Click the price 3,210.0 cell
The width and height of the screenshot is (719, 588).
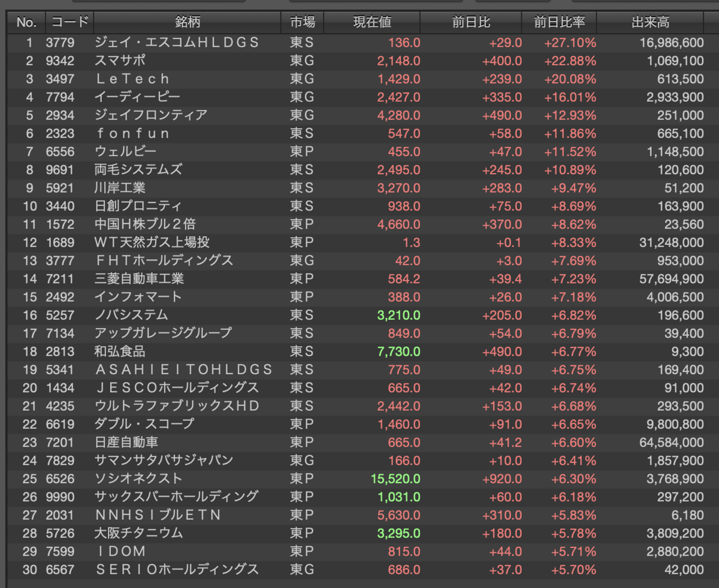coord(400,315)
